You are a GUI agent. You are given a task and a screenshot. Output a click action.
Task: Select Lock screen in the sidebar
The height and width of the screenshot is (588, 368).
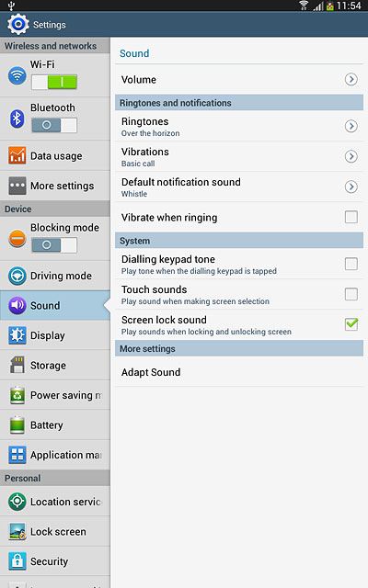coord(55,531)
